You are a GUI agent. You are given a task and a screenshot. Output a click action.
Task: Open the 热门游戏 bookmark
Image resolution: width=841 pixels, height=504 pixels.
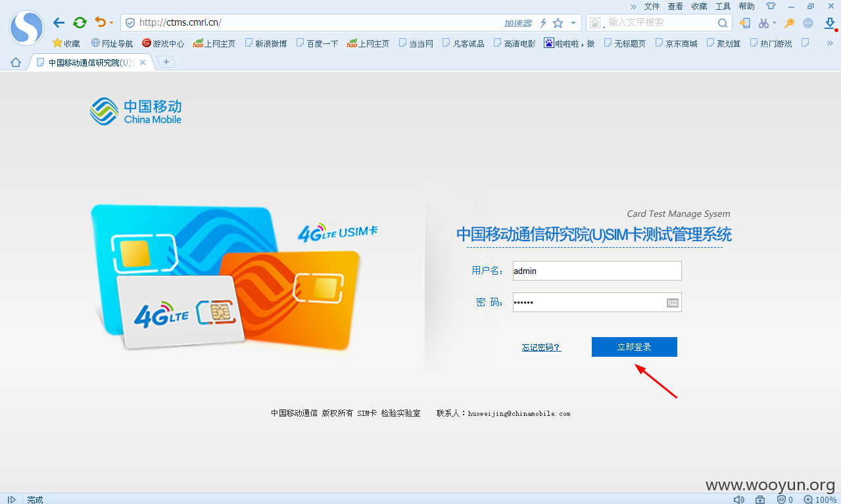click(771, 43)
